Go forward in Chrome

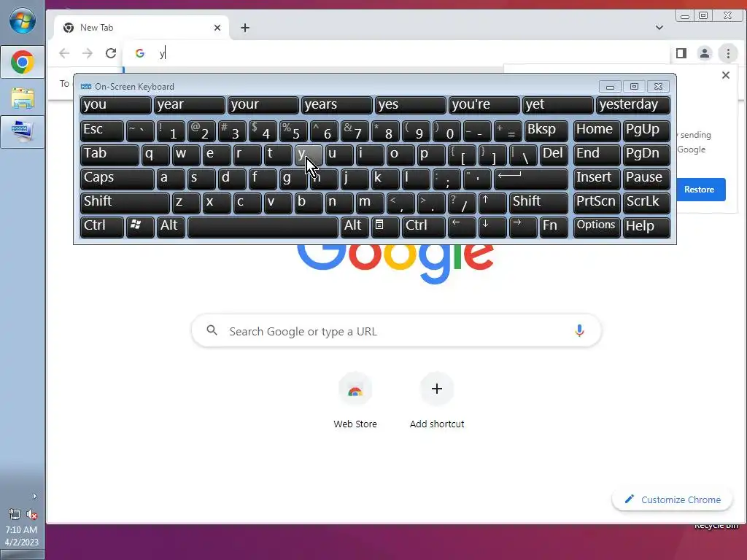pos(88,53)
